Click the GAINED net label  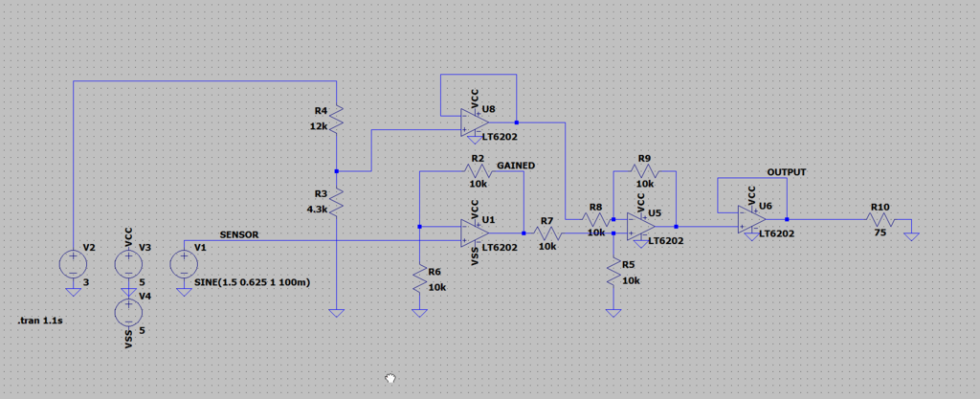(x=516, y=165)
